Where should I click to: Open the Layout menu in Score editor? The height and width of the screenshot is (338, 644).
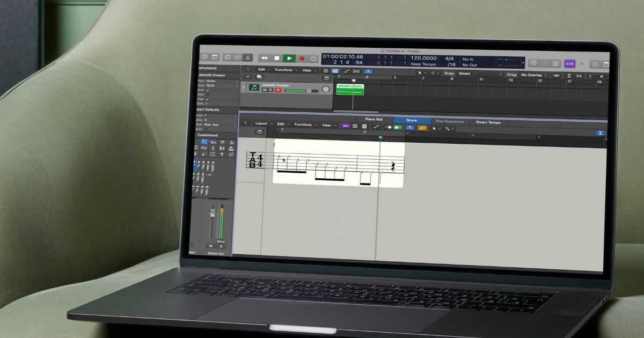pos(263,123)
